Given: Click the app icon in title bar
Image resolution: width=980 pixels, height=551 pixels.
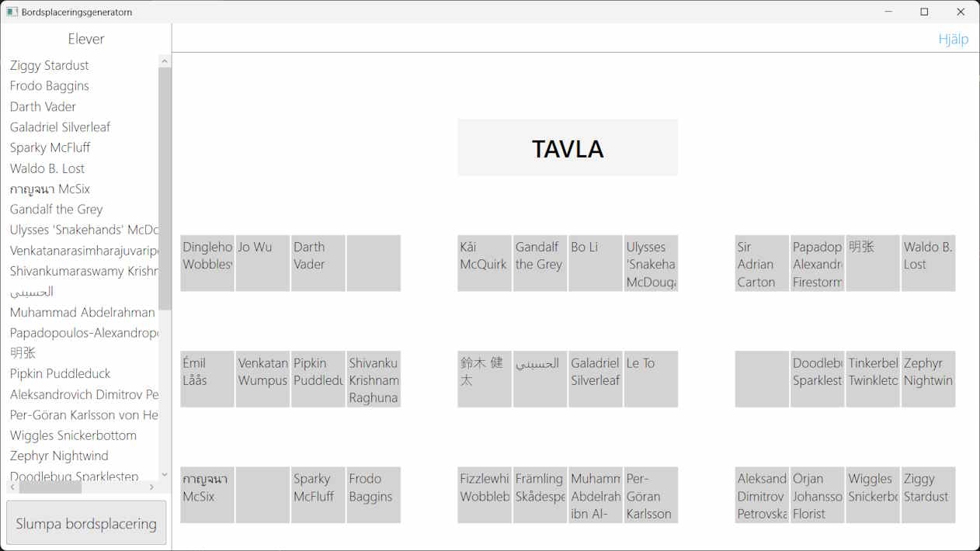Looking at the screenshot, I should coord(12,12).
